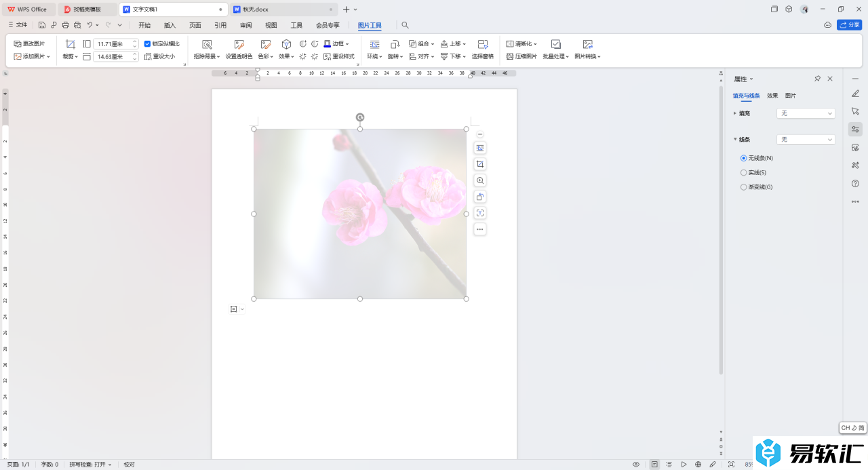Image resolution: width=868 pixels, height=470 pixels.
Task: Expand the 填充 section triangle
Action: point(735,113)
